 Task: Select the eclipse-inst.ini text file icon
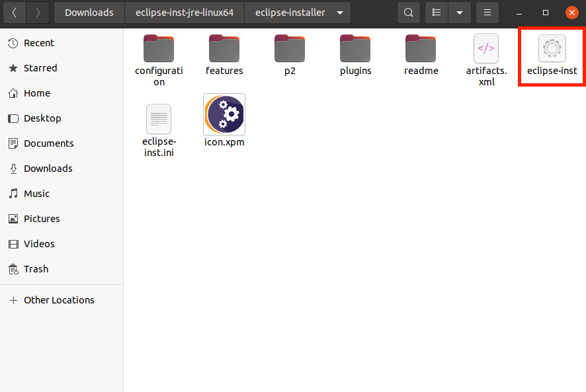coord(159,119)
